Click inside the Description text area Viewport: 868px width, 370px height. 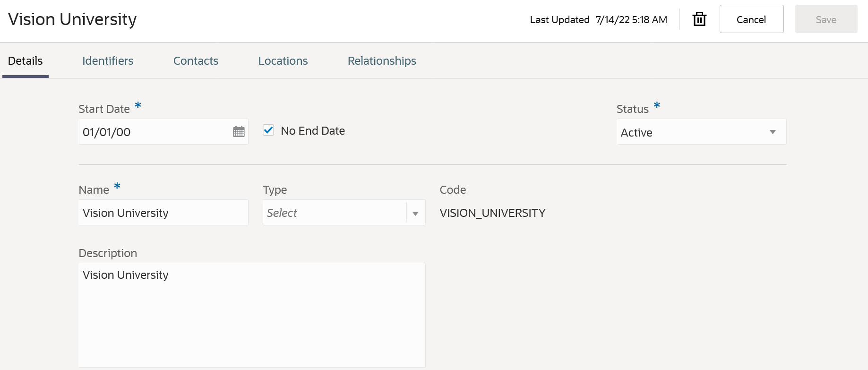coord(252,315)
